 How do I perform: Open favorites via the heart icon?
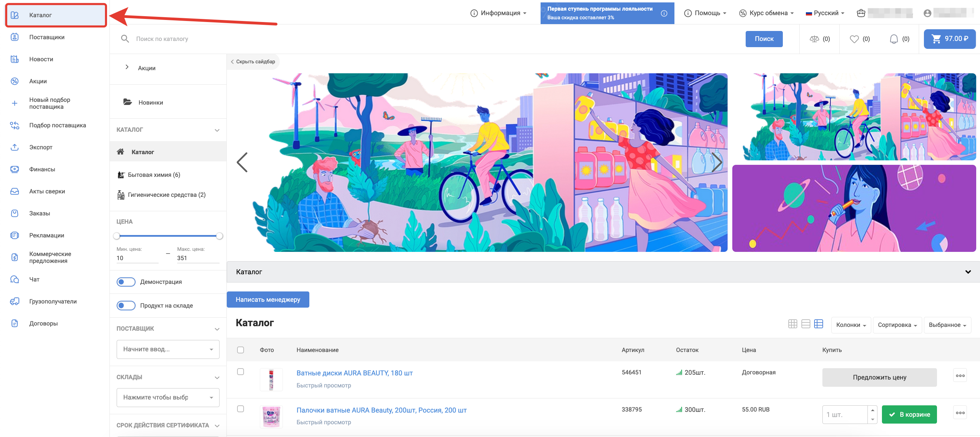point(854,39)
